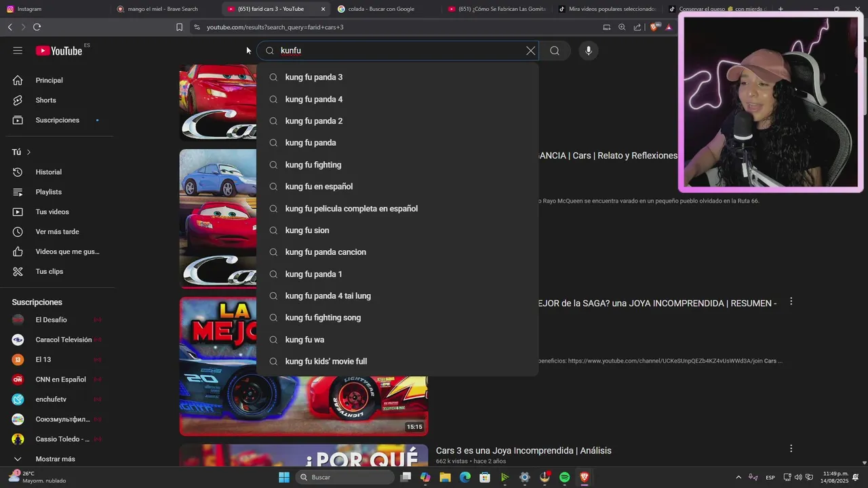Expand Mostrar más subscriptions
Image resolution: width=868 pixels, height=488 pixels.
[57, 459]
